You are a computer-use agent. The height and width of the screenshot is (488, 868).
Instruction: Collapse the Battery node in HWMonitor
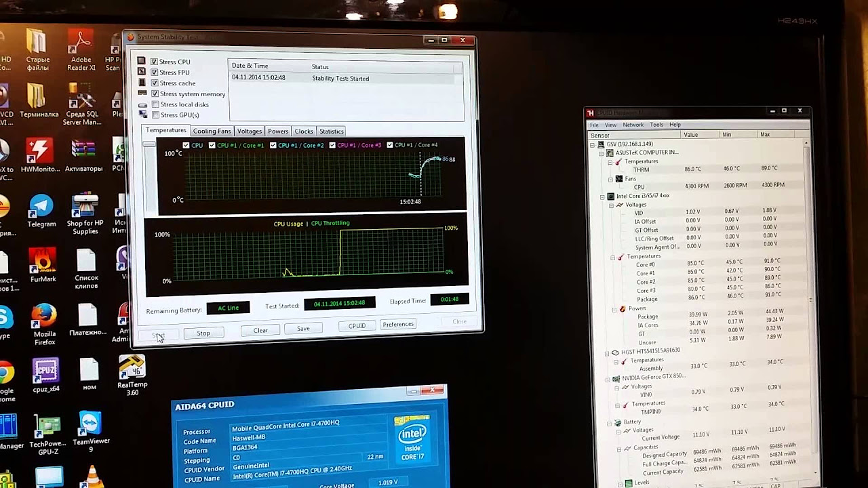click(610, 423)
